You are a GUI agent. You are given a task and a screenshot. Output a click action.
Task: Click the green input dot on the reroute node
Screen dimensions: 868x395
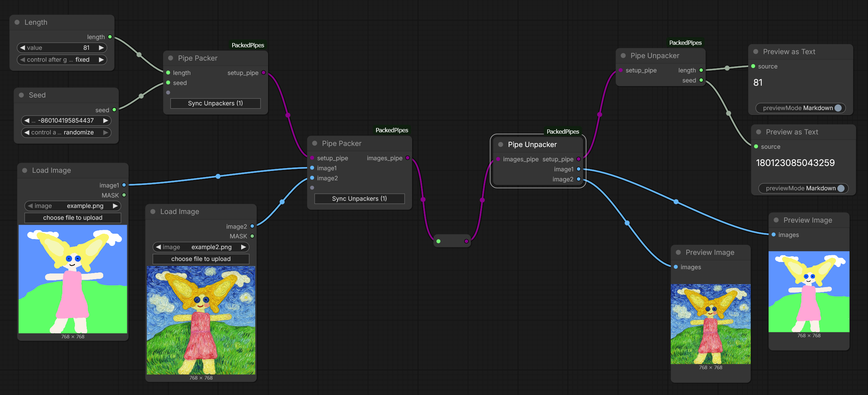(438, 241)
